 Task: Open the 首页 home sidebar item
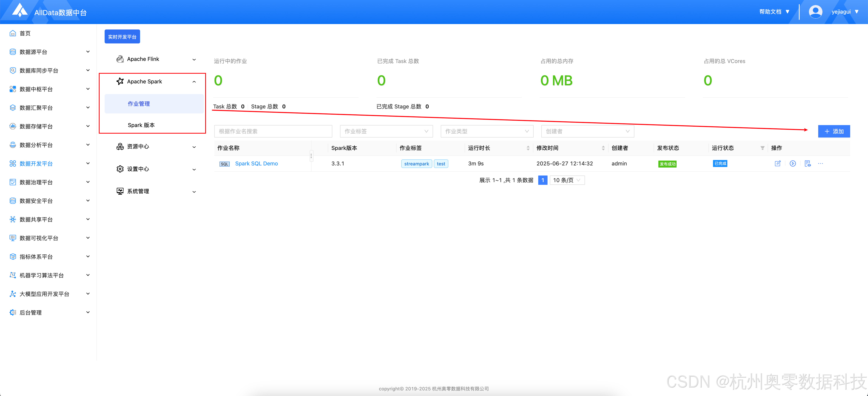25,33
